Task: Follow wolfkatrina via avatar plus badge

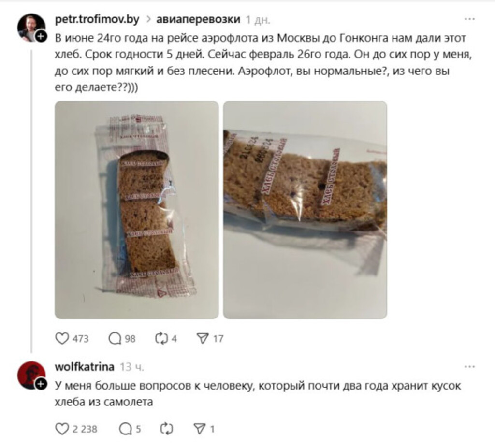Action: point(41,384)
